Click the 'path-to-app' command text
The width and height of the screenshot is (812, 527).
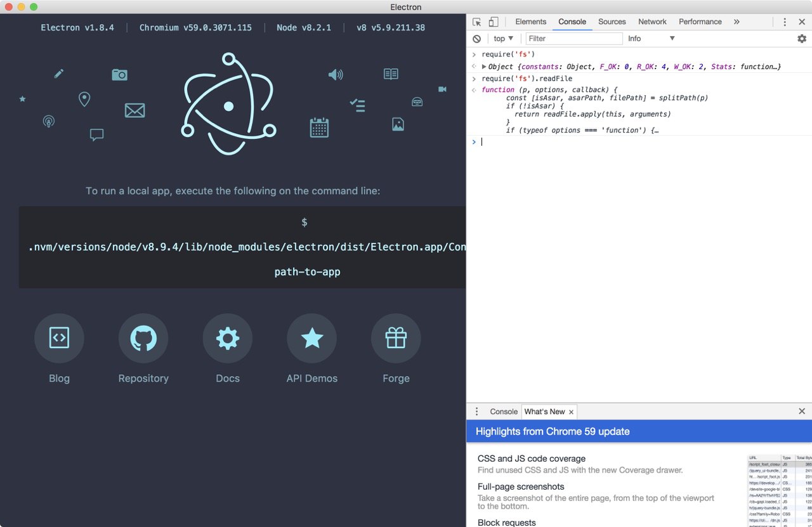pos(307,272)
